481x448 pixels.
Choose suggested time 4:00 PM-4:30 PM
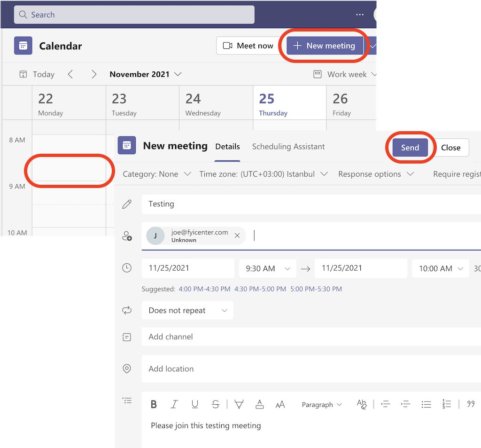coord(204,289)
